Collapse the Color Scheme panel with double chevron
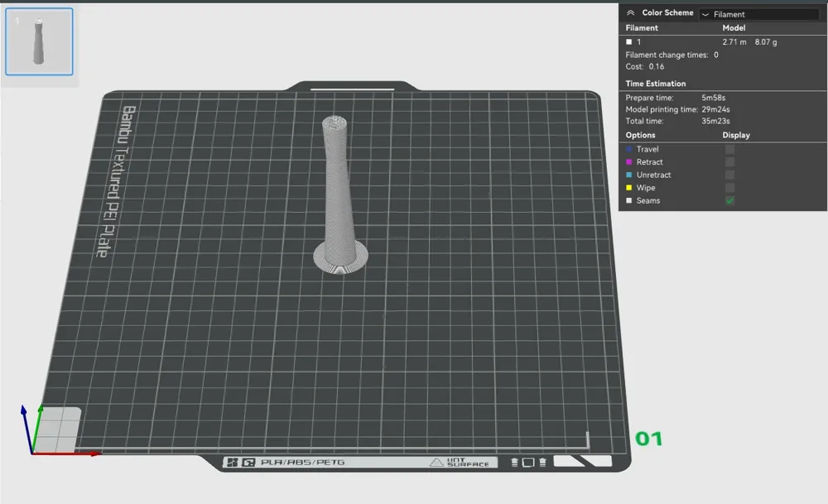The image size is (828, 504). pyautogui.click(x=630, y=13)
